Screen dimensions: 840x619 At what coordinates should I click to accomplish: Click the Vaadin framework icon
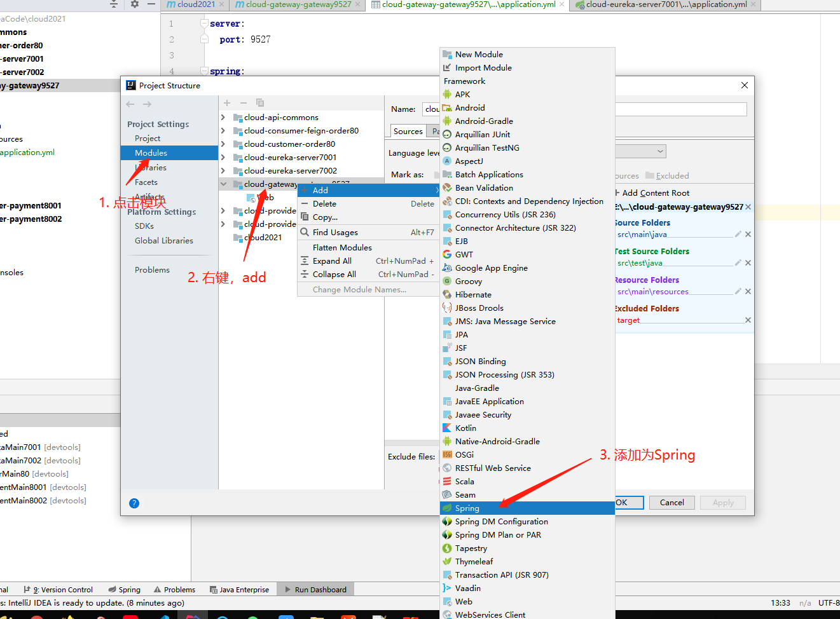tap(447, 588)
